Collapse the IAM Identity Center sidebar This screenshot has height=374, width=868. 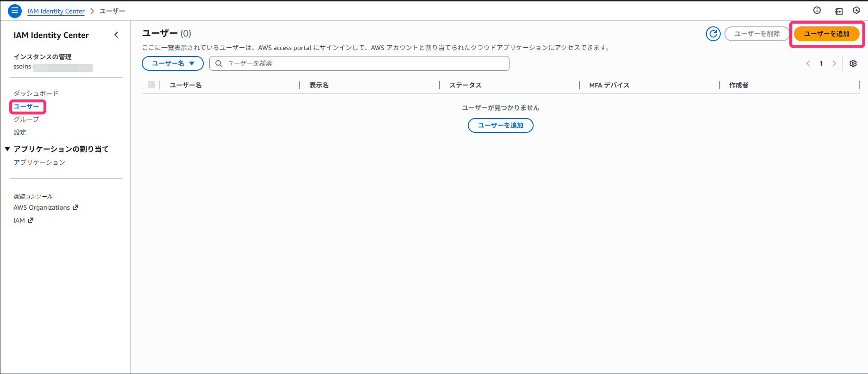116,35
